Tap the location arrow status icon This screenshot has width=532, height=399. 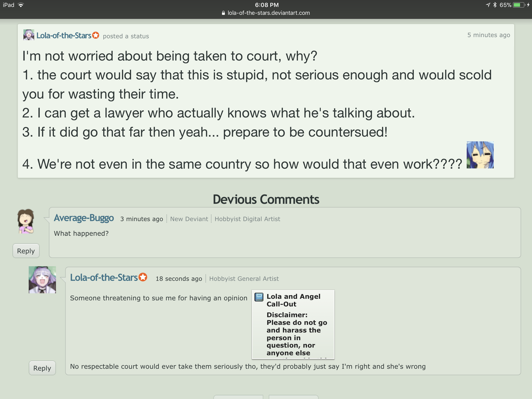click(488, 5)
